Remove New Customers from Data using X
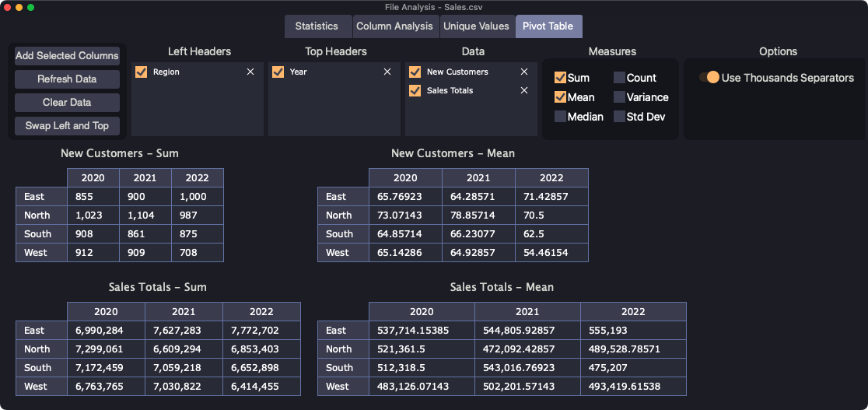The width and height of the screenshot is (868, 410). (524, 72)
